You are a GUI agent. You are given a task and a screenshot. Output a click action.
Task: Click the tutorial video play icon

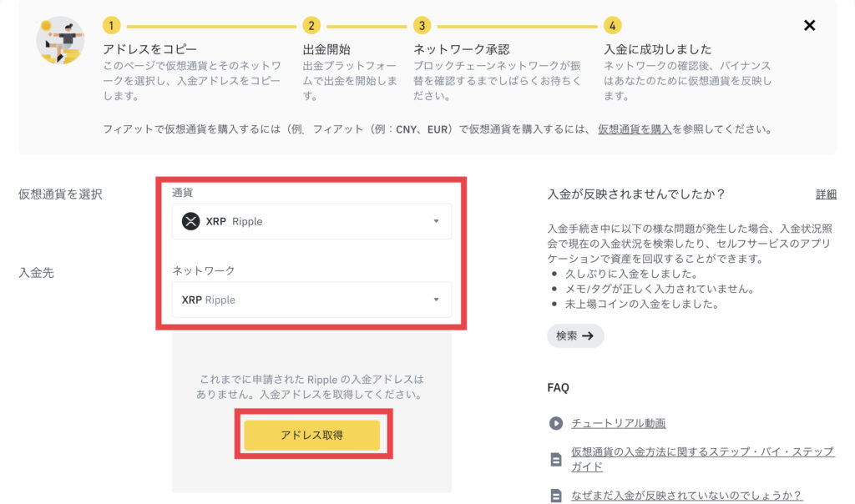click(555, 423)
